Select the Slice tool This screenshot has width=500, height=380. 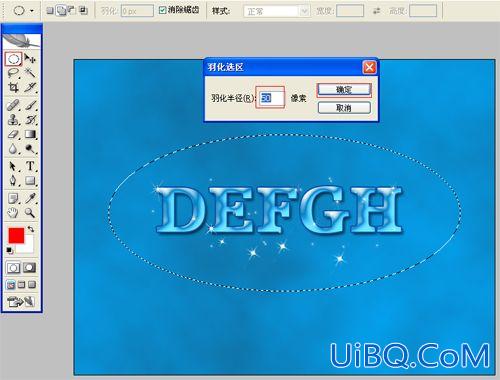pos(30,87)
